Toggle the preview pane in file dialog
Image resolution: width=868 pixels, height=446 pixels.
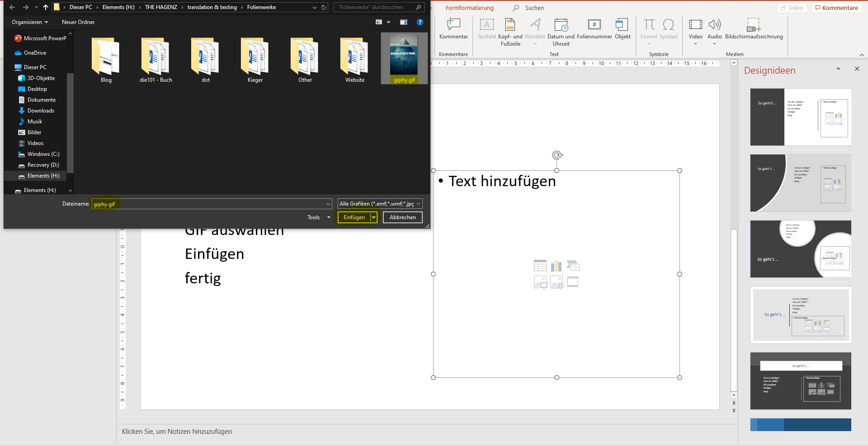pyautogui.click(x=404, y=22)
